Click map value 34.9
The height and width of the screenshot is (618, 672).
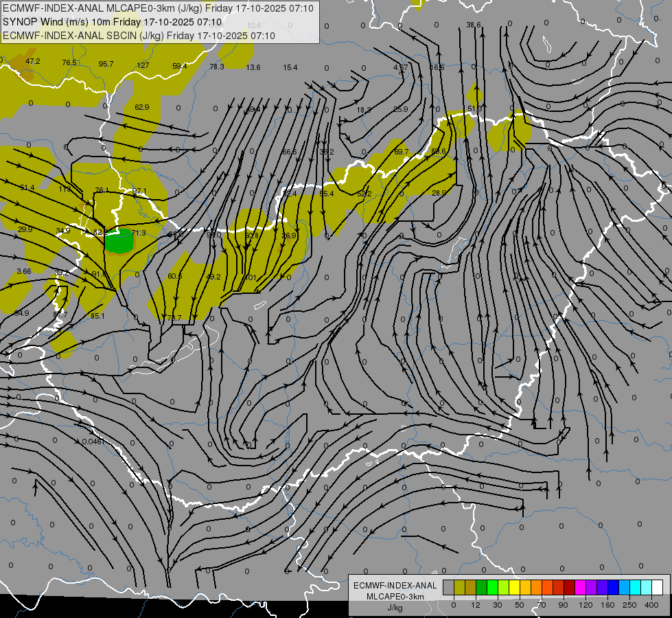click(x=63, y=231)
